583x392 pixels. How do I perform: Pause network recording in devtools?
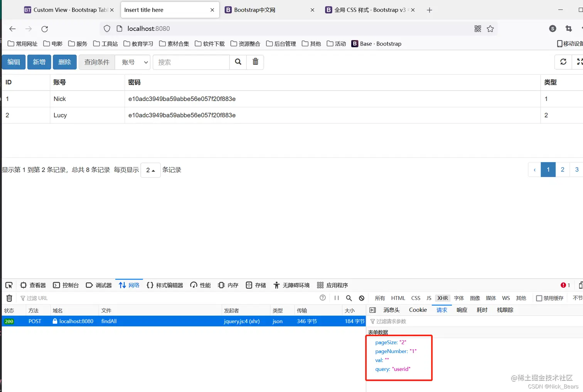tap(337, 298)
